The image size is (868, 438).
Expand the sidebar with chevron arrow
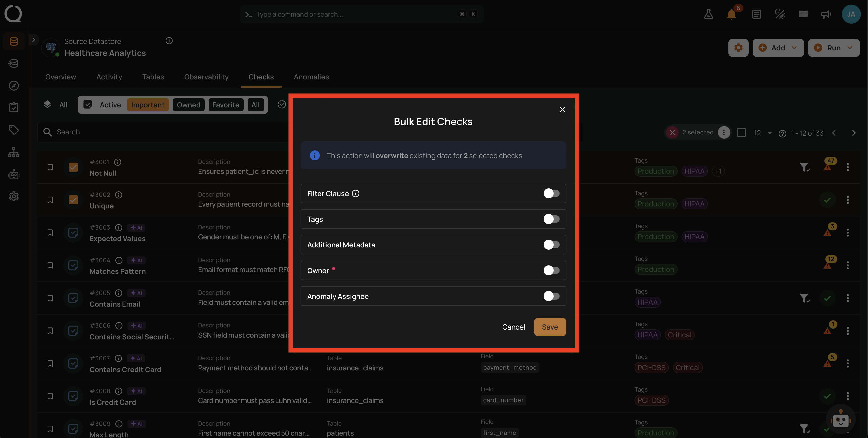coord(33,40)
